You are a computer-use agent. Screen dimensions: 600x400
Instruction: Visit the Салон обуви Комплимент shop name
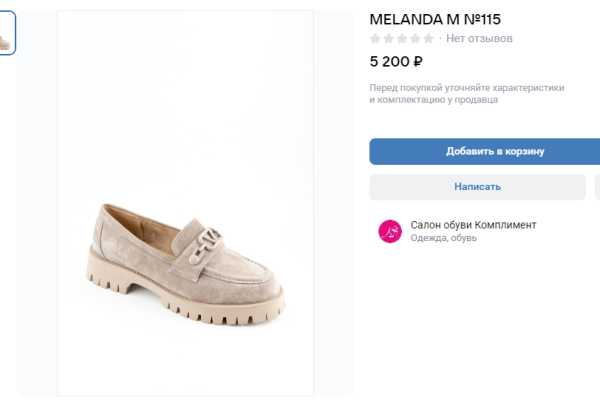click(473, 225)
